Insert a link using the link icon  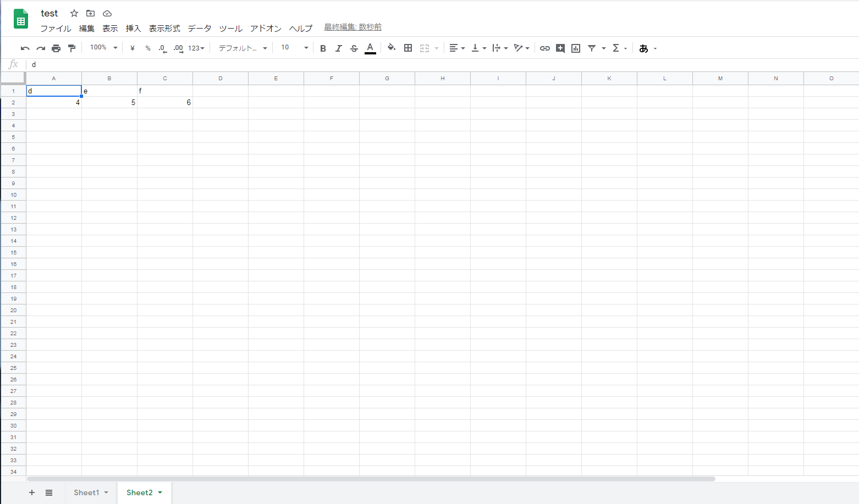point(544,48)
